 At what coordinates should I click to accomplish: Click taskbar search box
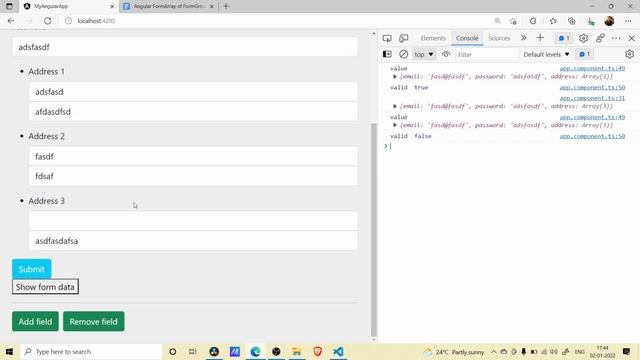click(91, 351)
